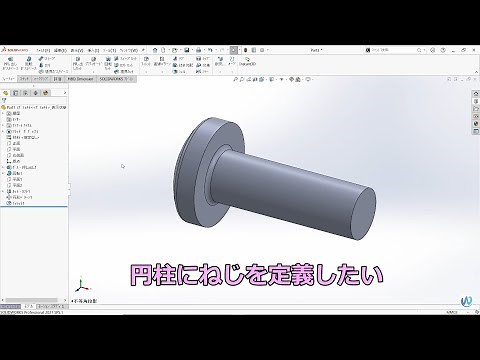
Task: Select the Wrap tool
Action: click(203, 59)
